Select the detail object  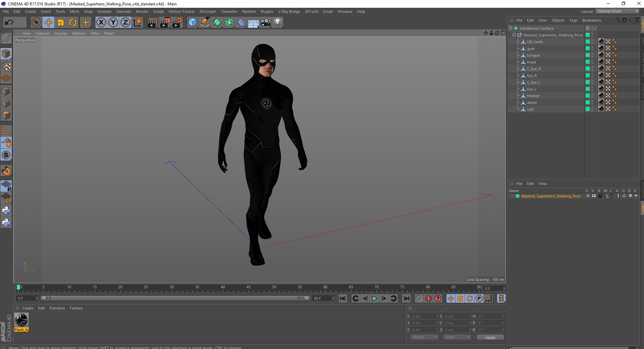tap(532, 103)
